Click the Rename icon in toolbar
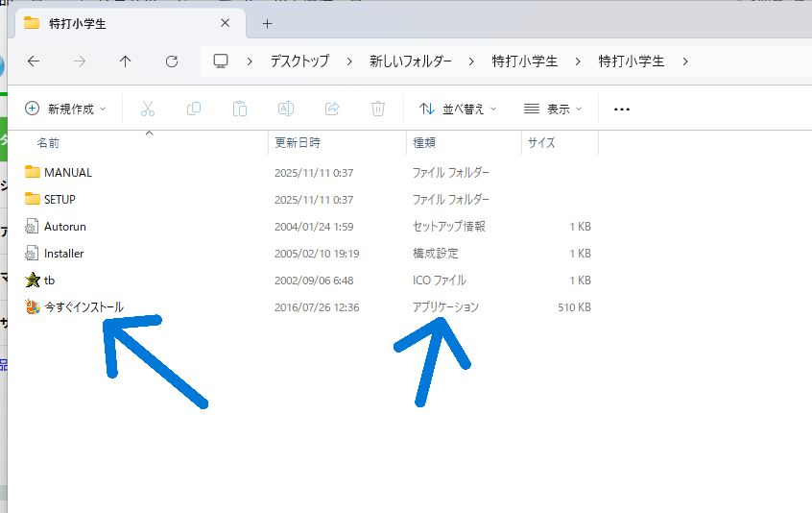This screenshot has width=812, height=513. [x=286, y=109]
